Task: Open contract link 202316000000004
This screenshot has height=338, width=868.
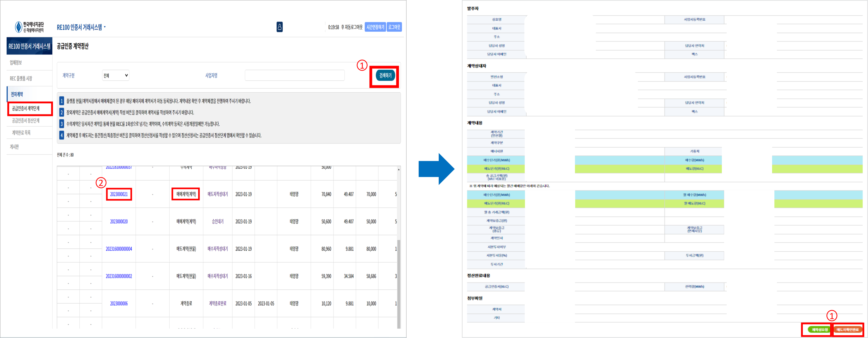Action: click(119, 249)
